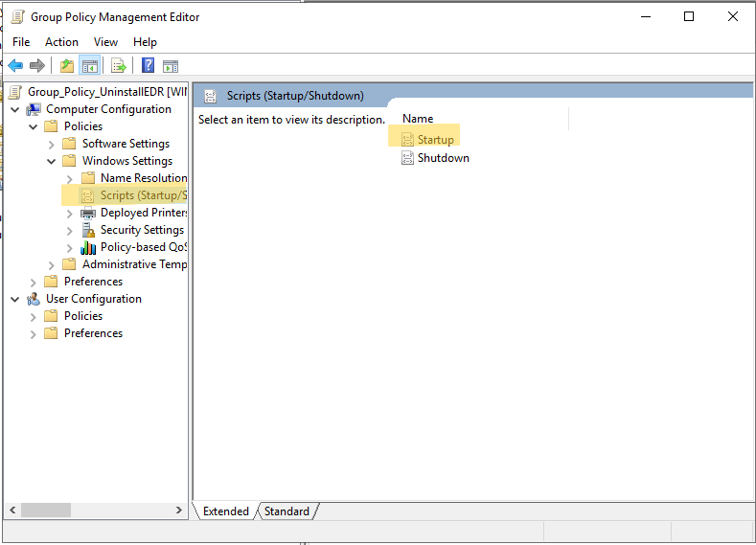The height and width of the screenshot is (545, 756).
Task: Click the Forward arrow toolbar icon
Action: (37, 65)
